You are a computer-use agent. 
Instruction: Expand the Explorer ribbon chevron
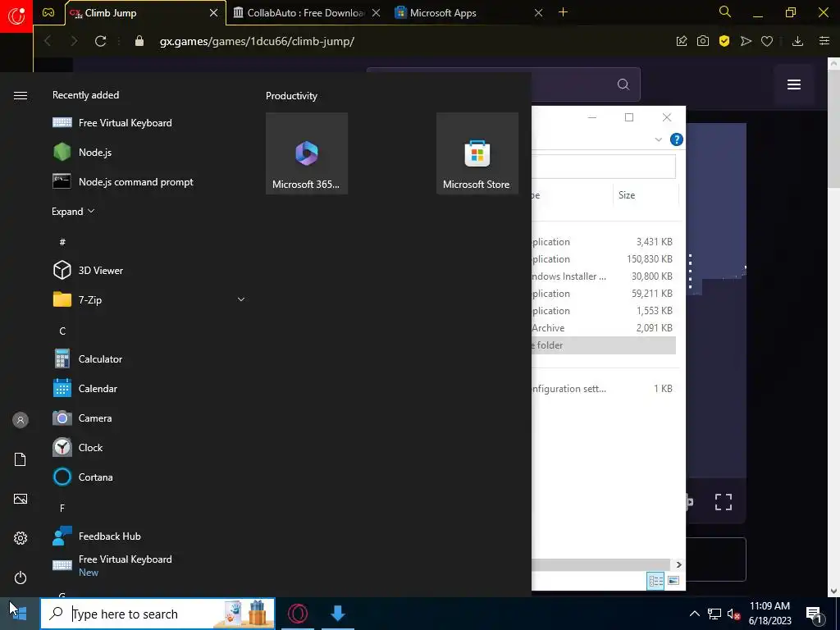point(659,139)
